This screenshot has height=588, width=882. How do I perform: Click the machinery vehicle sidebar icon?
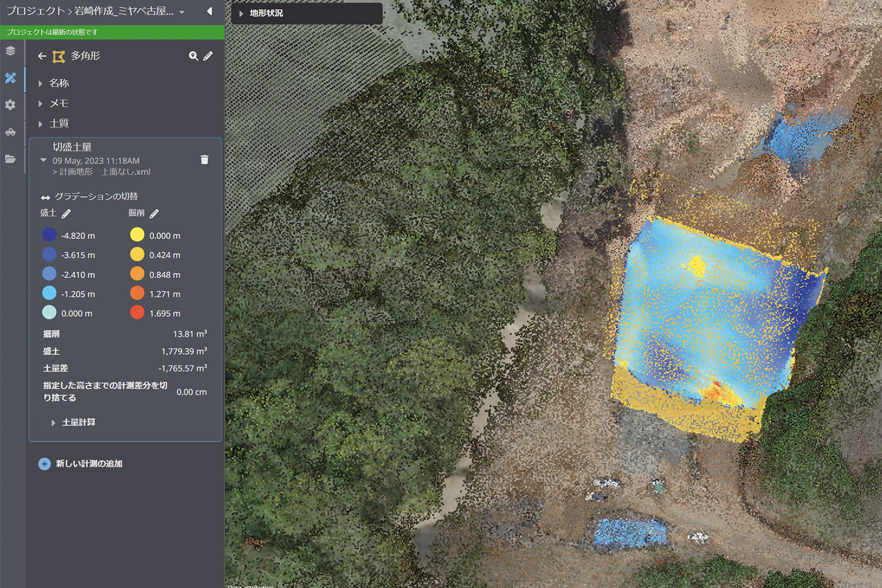pos(10,132)
